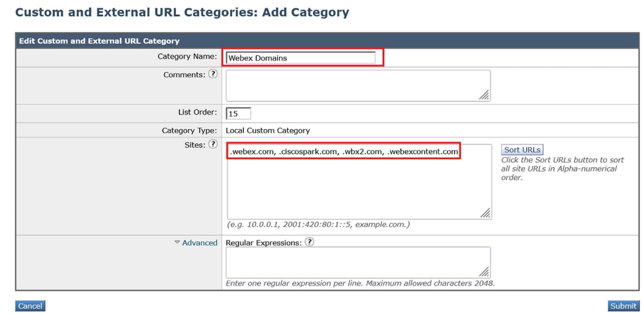Click the Edit Custom and External URL Category header
Screen dimensions: 644x314
click(x=99, y=41)
